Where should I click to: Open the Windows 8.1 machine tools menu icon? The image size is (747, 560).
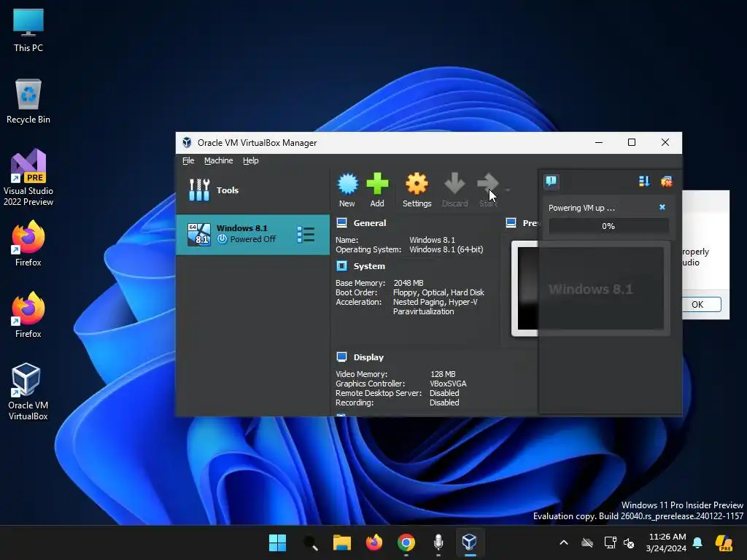pyautogui.click(x=306, y=234)
